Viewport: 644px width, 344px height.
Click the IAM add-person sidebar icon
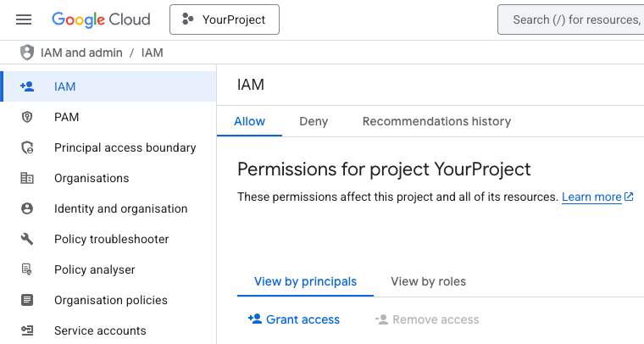(x=27, y=86)
